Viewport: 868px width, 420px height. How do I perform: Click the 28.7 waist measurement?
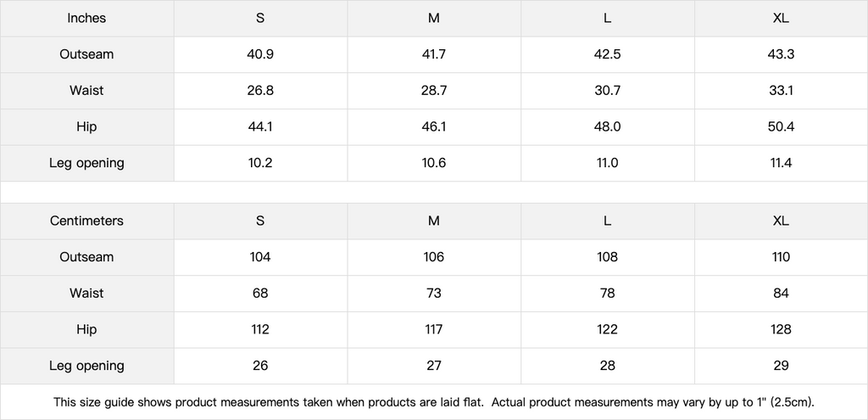(x=434, y=91)
